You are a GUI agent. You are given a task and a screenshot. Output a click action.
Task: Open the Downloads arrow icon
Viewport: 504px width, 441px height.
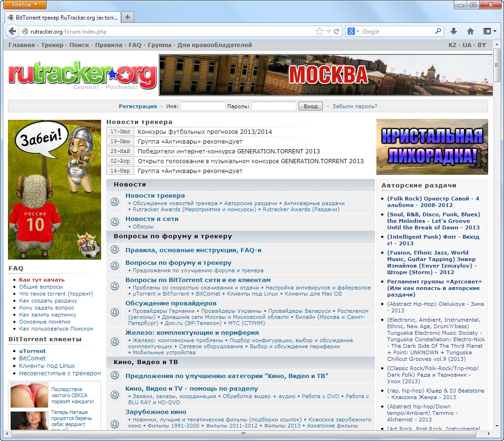pos(454,31)
